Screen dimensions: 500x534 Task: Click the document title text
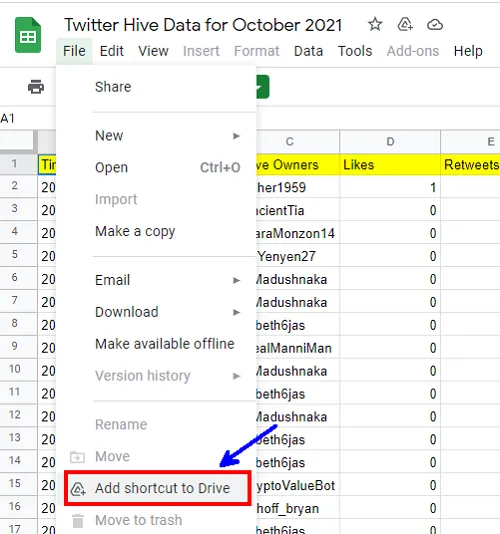tap(203, 25)
